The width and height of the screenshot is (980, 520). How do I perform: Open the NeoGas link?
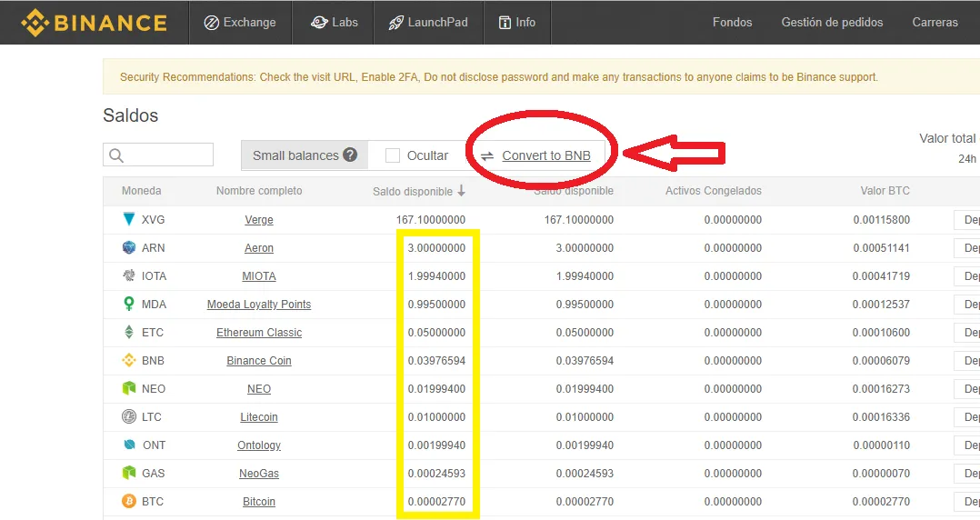(x=259, y=473)
